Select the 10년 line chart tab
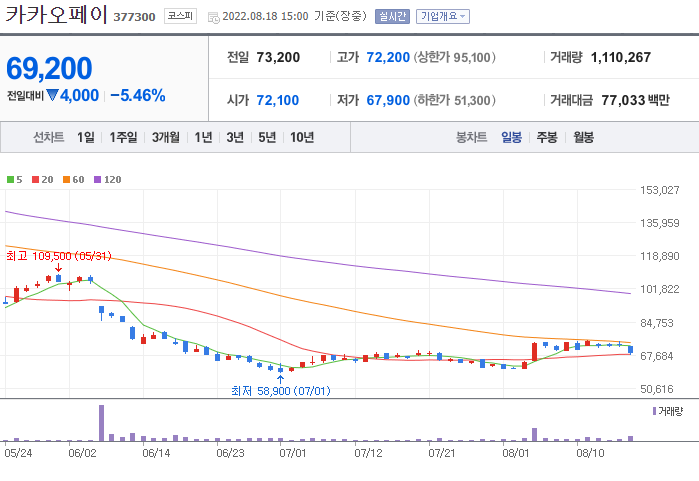 302,137
